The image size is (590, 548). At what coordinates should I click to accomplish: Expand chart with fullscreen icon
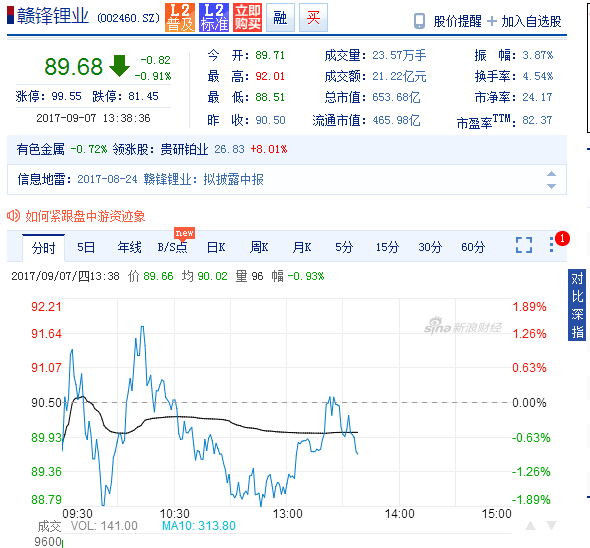524,245
